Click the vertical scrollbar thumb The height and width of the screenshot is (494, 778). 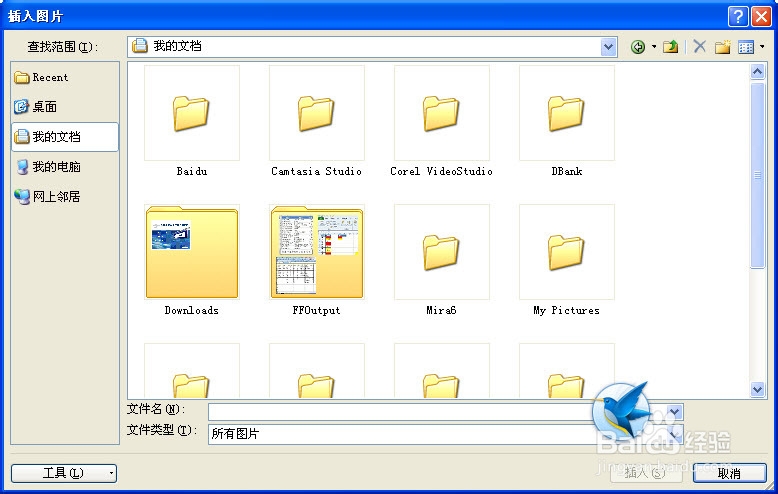click(757, 175)
